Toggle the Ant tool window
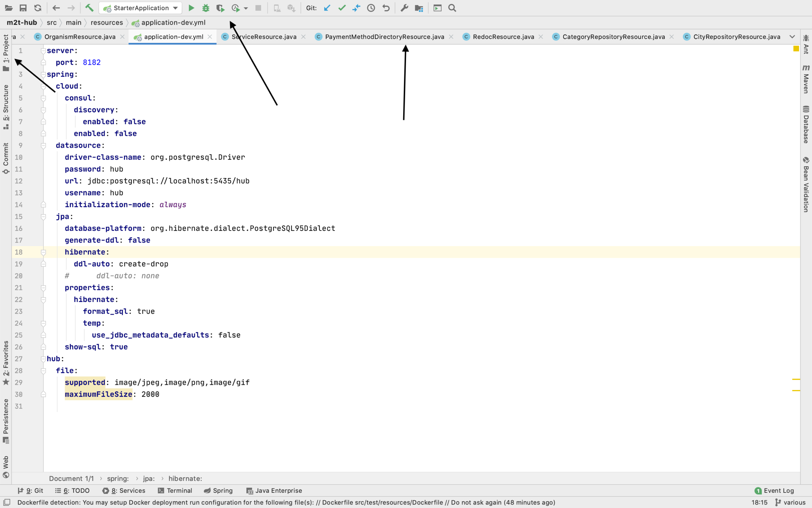Image resolution: width=812 pixels, height=508 pixels. [806, 44]
